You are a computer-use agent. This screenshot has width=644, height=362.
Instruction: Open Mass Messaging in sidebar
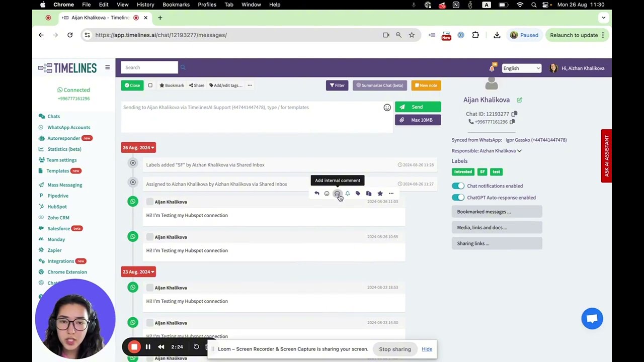(x=64, y=185)
